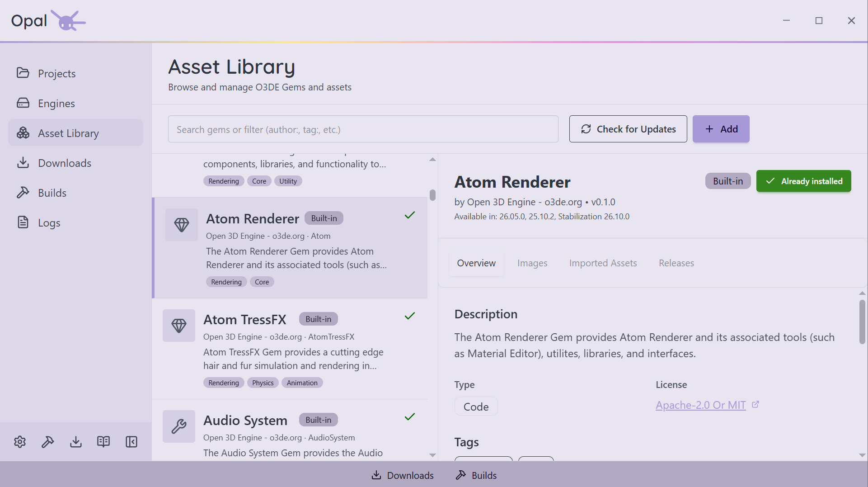This screenshot has width=868, height=487.
Task: Click the Already installed button
Action: 804,181
